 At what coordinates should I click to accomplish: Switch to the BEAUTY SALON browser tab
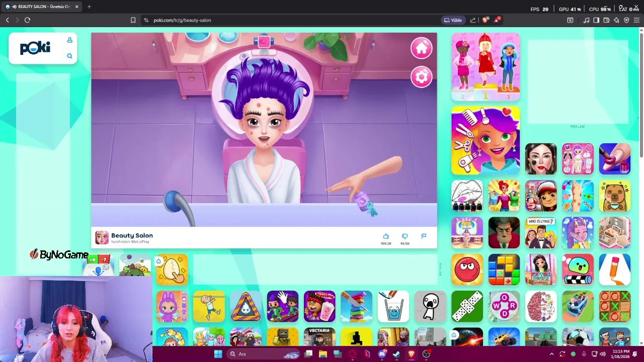point(42,7)
